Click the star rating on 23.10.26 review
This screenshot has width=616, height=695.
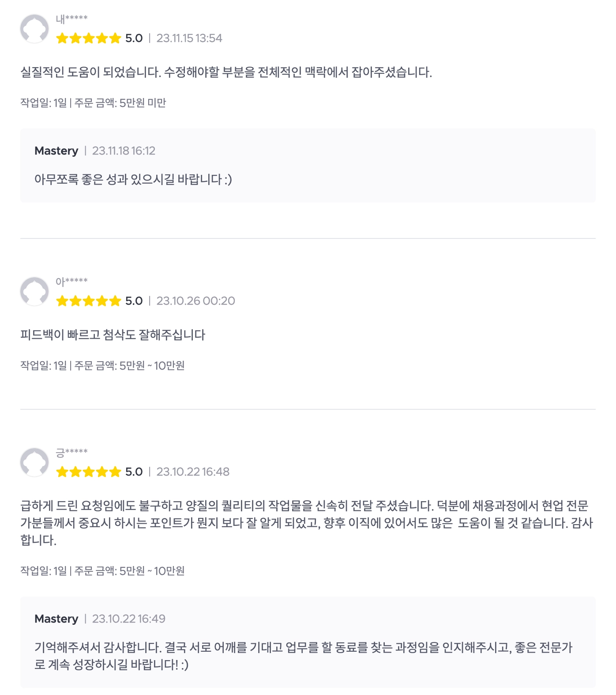88,301
